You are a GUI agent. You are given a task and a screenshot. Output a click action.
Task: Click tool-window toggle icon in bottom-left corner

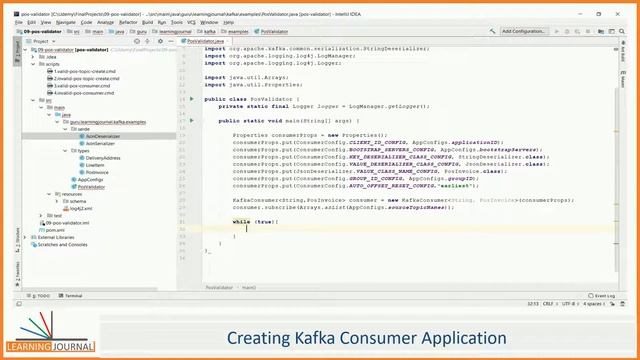pos(19,304)
